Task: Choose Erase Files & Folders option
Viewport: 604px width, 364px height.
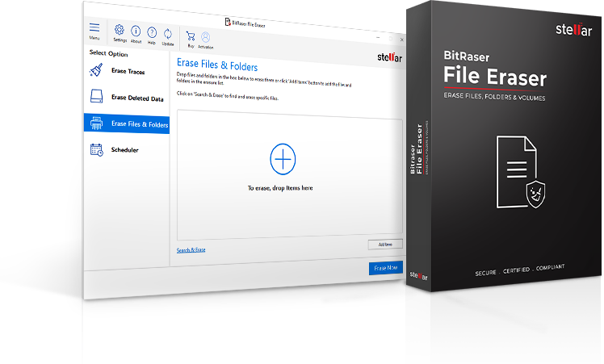Action: [127, 123]
